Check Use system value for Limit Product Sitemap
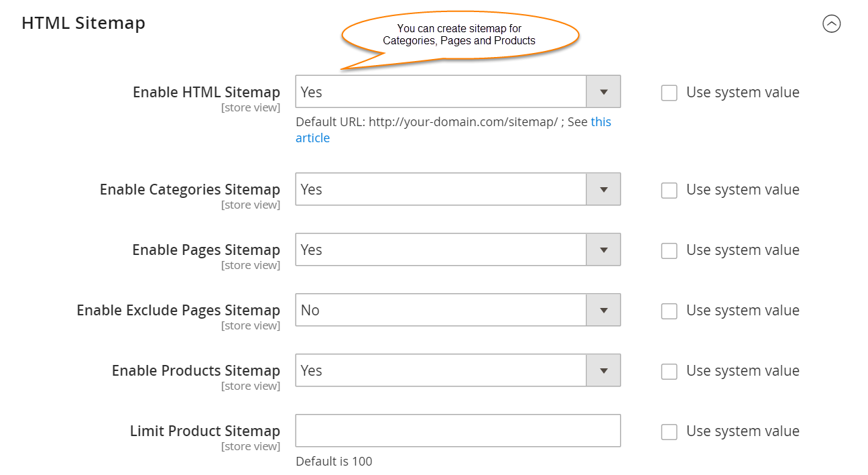868x475 pixels. click(669, 431)
